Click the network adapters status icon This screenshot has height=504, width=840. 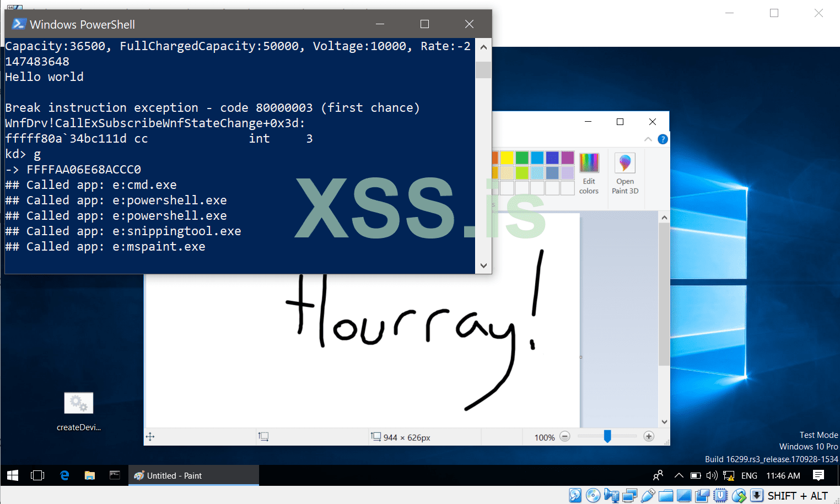click(x=629, y=495)
